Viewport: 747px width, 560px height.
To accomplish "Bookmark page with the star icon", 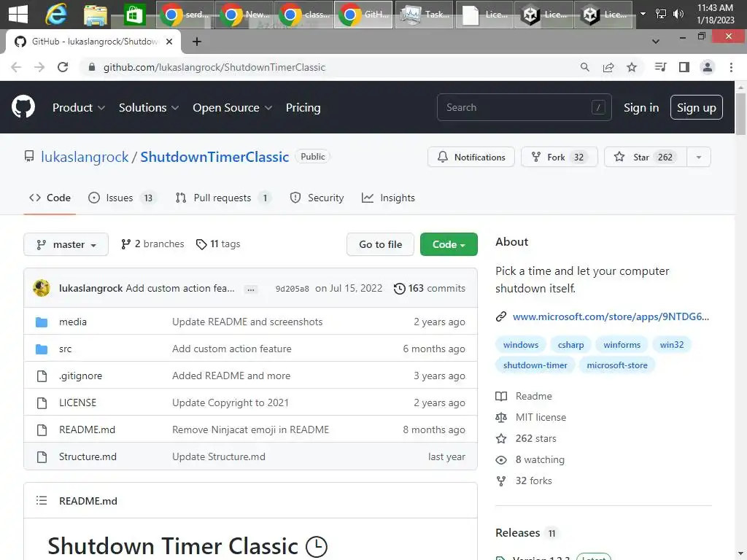I will tap(632, 67).
